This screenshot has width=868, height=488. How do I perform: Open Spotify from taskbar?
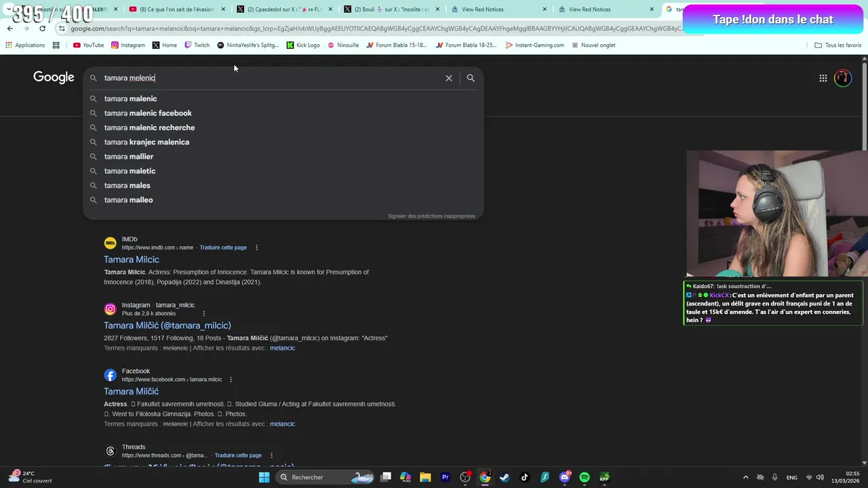[x=585, y=477]
